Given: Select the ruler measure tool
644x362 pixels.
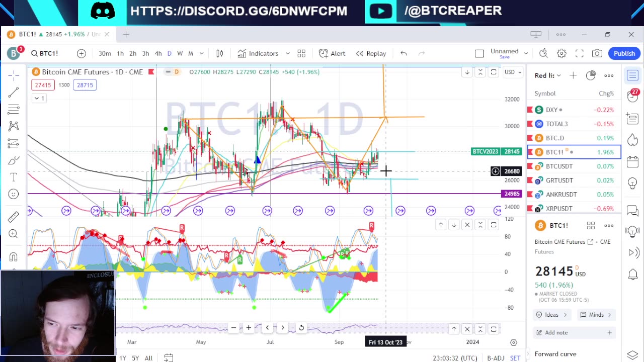Looking at the screenshot, I should (x=14, y=217).
